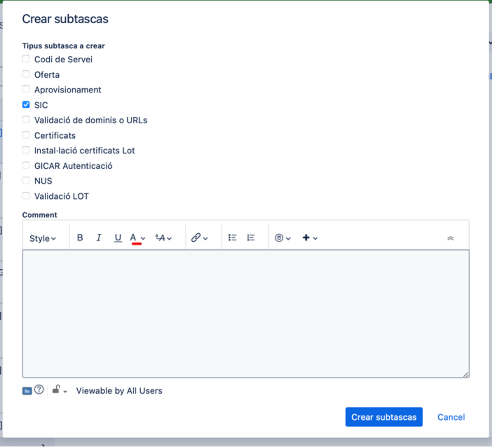Insert a numbered list

[x=251, y=238]
